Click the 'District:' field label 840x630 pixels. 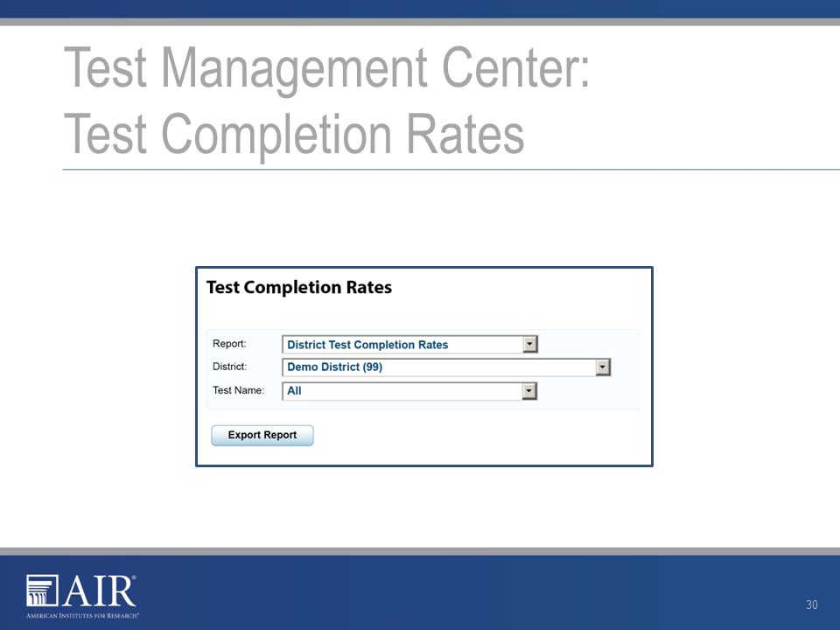(x=230, y=367)
